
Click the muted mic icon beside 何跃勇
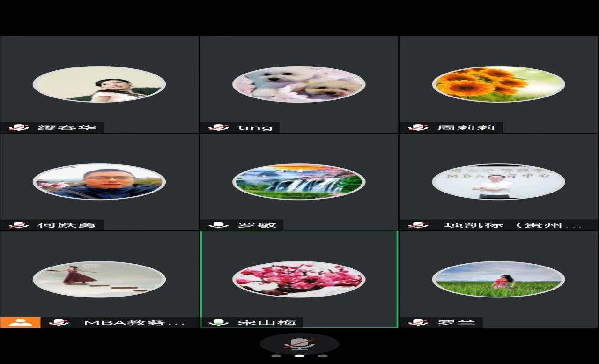tap(19, 225)
